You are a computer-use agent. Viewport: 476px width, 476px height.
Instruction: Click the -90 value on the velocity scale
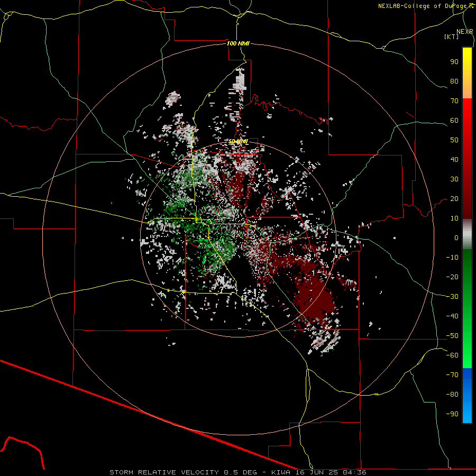pos(452,414)
